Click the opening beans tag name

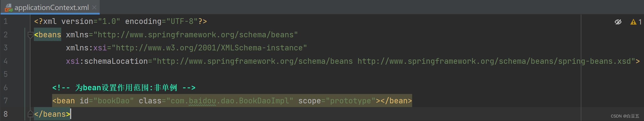pos(49,35)
